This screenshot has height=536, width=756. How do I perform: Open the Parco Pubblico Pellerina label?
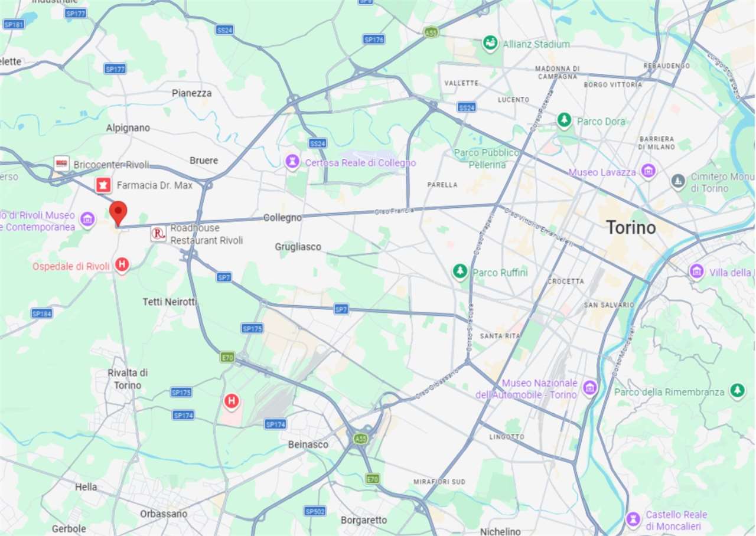(487, 159)
